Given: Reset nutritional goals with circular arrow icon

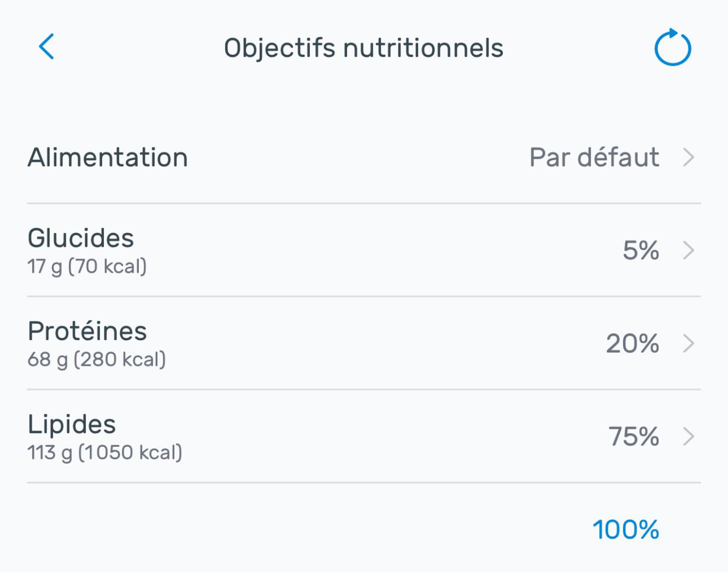Looking at the screenshot, I should coord(673,48).
